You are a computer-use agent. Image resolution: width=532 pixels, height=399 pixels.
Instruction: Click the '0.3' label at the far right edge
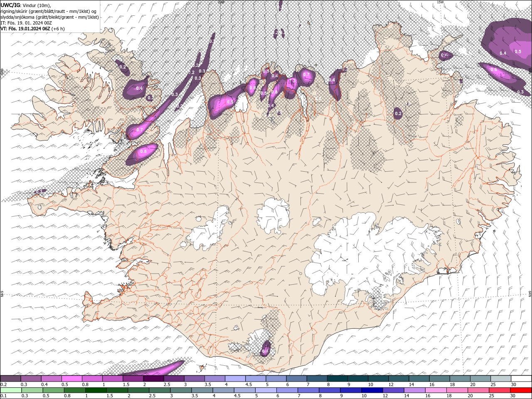(x=520, y=92)
